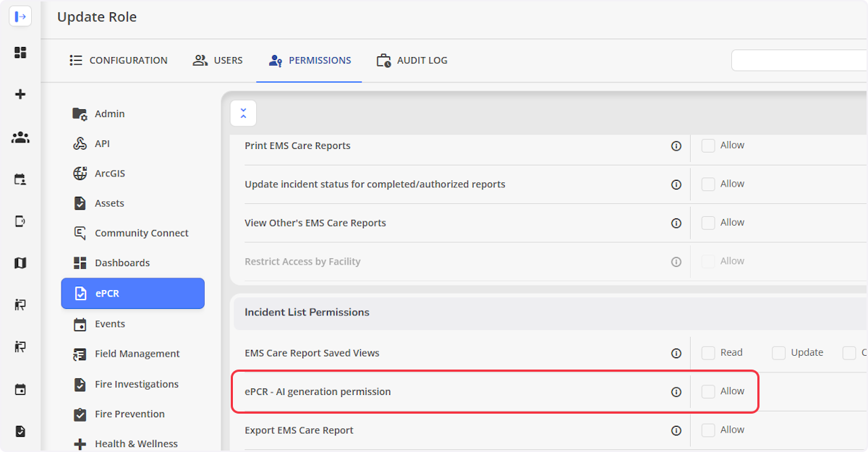Click the Dashboards tiles icon

80,263
